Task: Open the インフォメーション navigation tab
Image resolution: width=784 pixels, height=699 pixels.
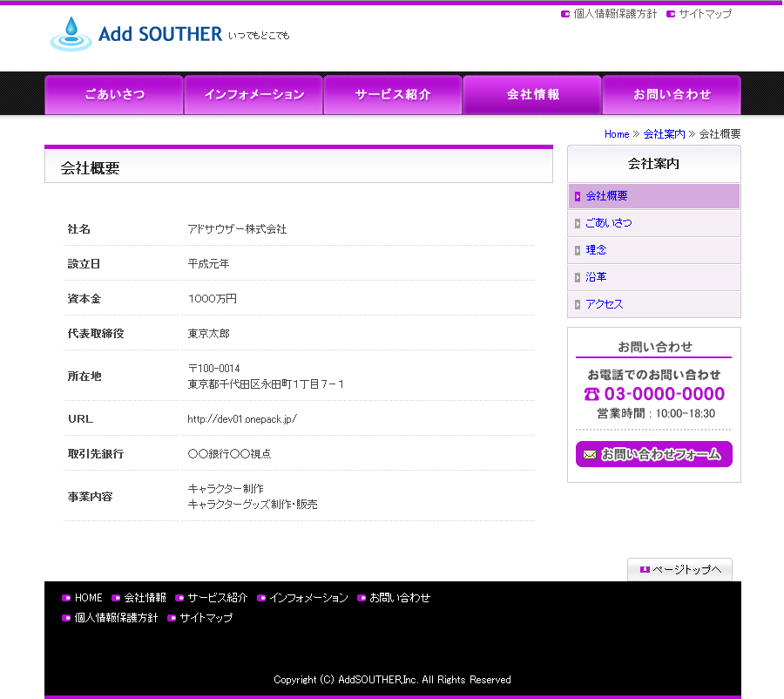Action: click(x=253, y=94)
